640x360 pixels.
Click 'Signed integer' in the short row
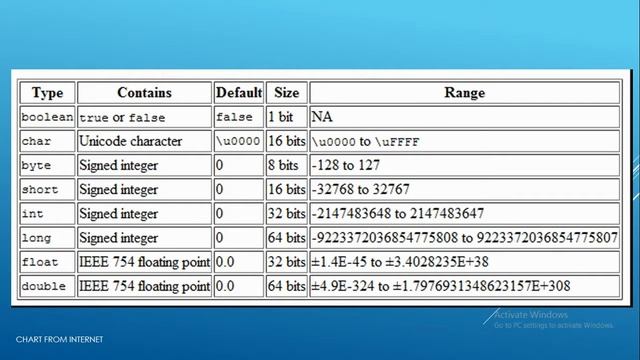coord(144,189)
